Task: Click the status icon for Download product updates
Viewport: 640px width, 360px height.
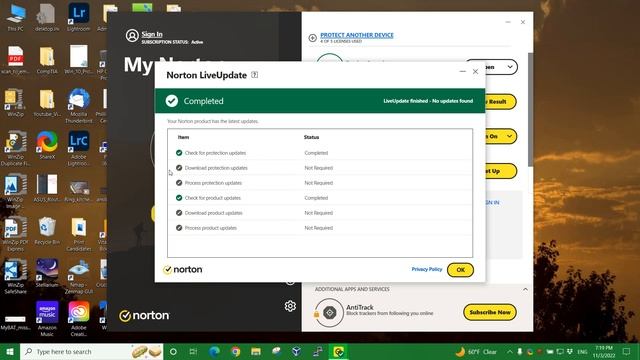Action: [x=179, y=213]
